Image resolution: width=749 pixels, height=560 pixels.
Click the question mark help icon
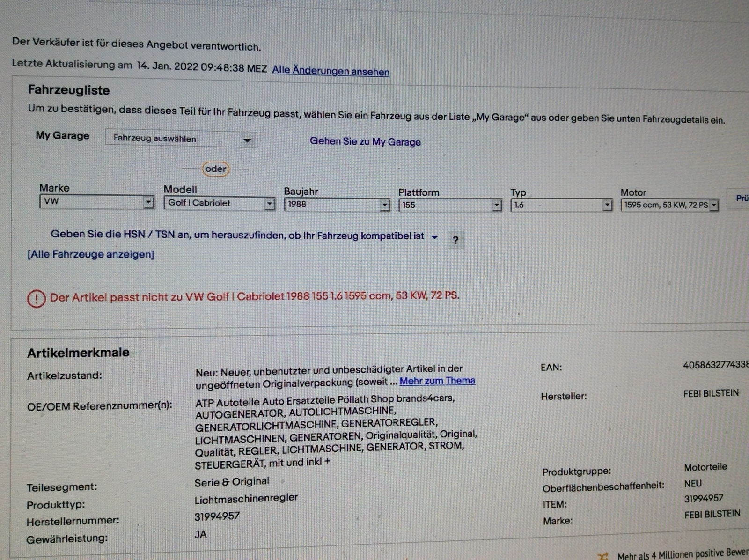point(455,241)
